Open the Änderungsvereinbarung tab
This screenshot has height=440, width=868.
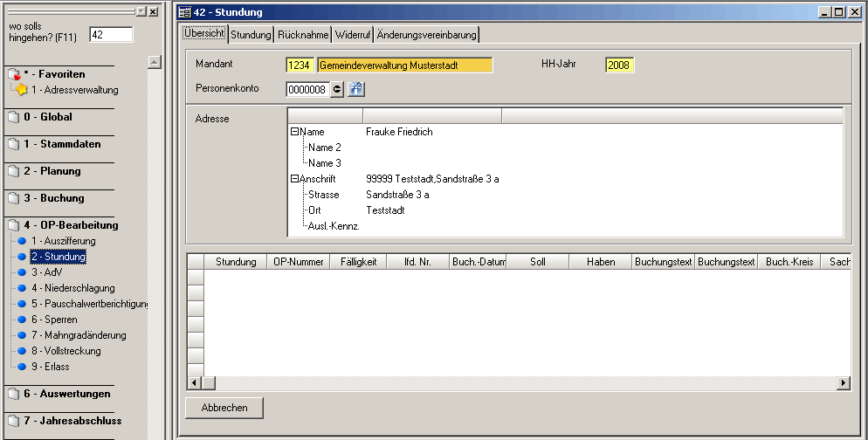pyautogui.click(x=426, y=35)
